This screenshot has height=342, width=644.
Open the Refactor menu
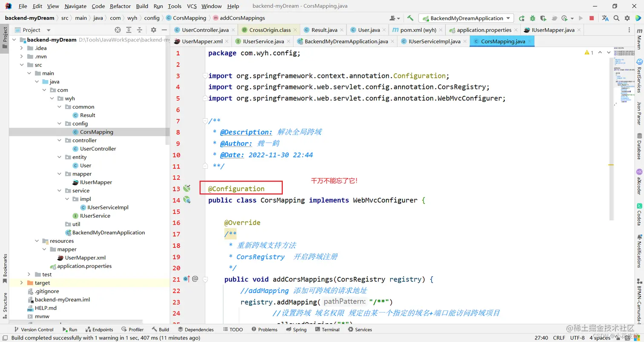coord(120,6)
